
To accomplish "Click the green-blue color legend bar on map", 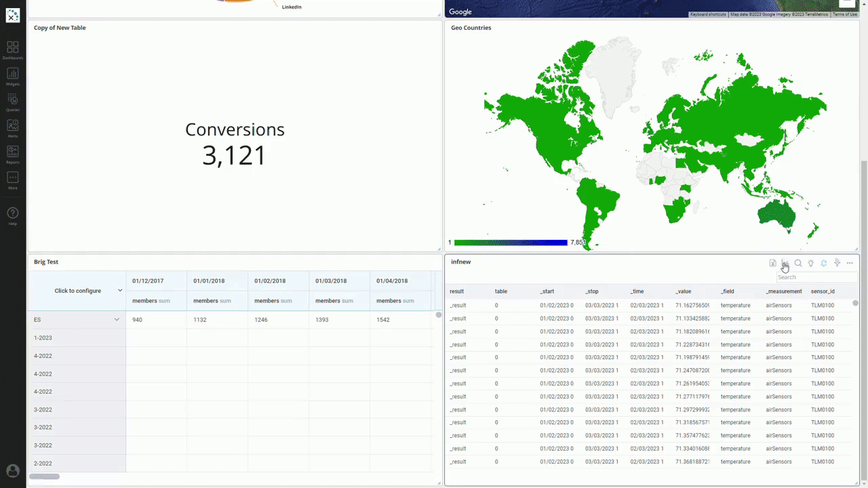I will 510,243.
